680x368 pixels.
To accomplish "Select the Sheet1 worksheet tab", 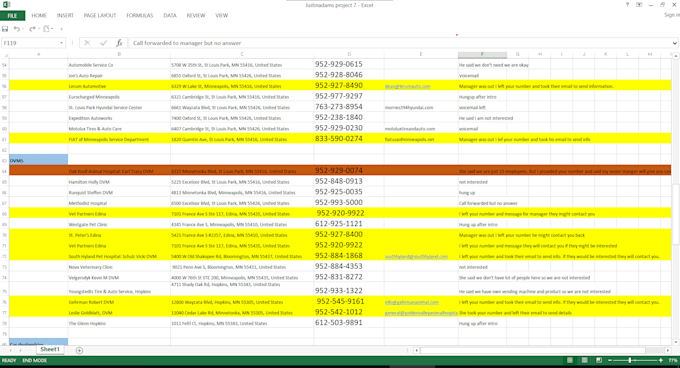I will [49, 349].
